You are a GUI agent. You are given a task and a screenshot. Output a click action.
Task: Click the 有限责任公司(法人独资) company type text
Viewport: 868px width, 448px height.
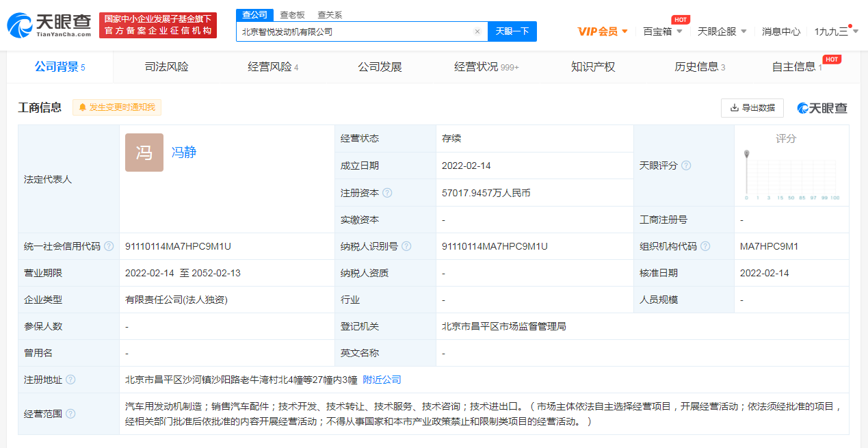tap(176, 300)
